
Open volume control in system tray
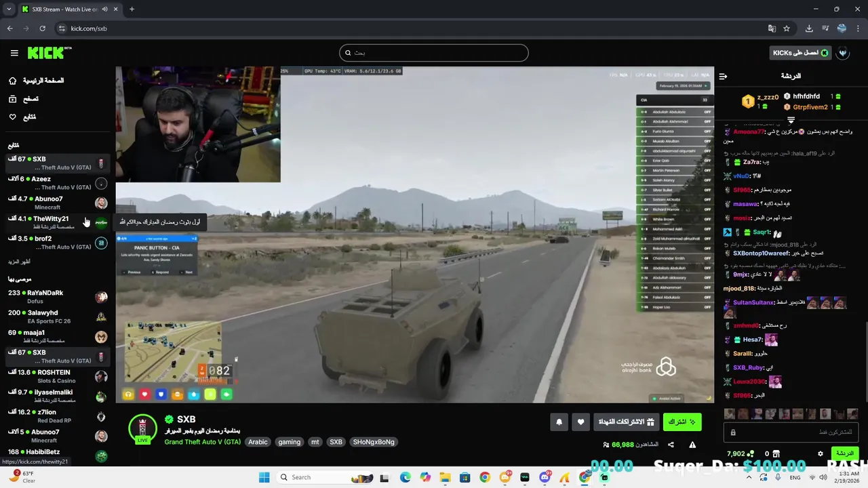point(823,477)
